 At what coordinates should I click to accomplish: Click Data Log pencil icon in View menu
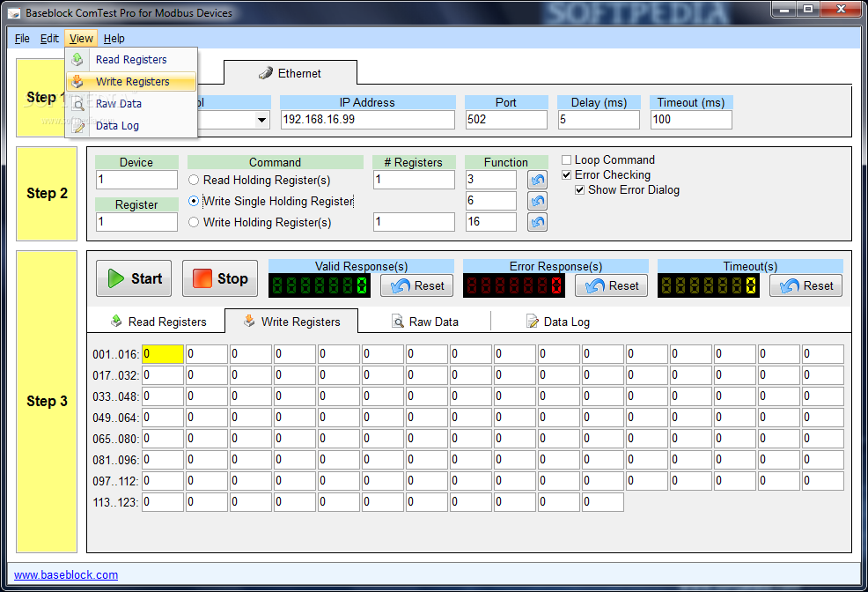click(x=79, y=127)
